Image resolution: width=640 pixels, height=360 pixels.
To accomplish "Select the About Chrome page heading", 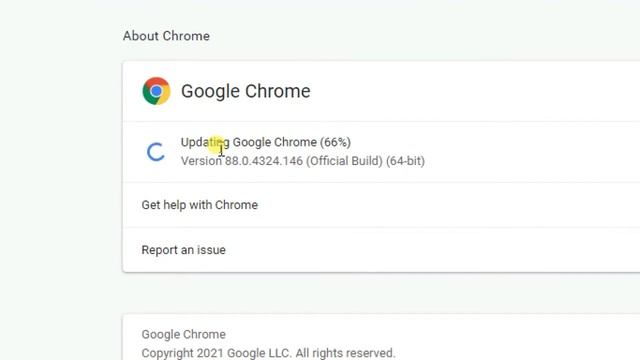I will click(166, 36).
